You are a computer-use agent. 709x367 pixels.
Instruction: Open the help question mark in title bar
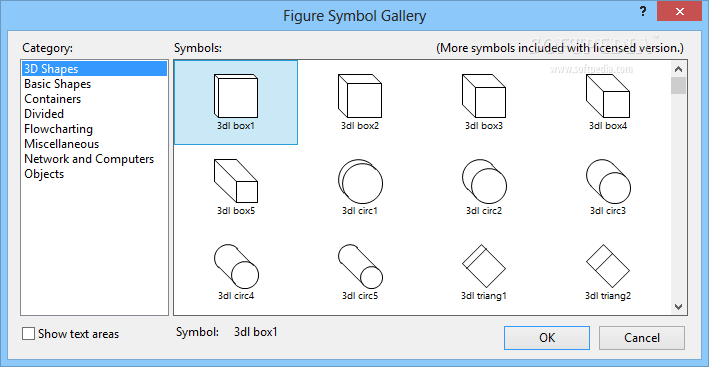(643, 12)
